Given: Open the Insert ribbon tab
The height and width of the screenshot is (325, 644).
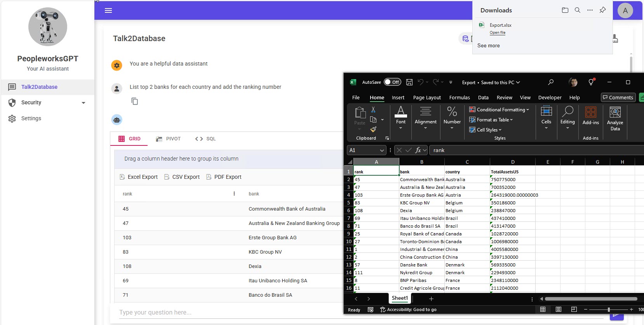Looking at the screenshot, I should click(398, 98).
